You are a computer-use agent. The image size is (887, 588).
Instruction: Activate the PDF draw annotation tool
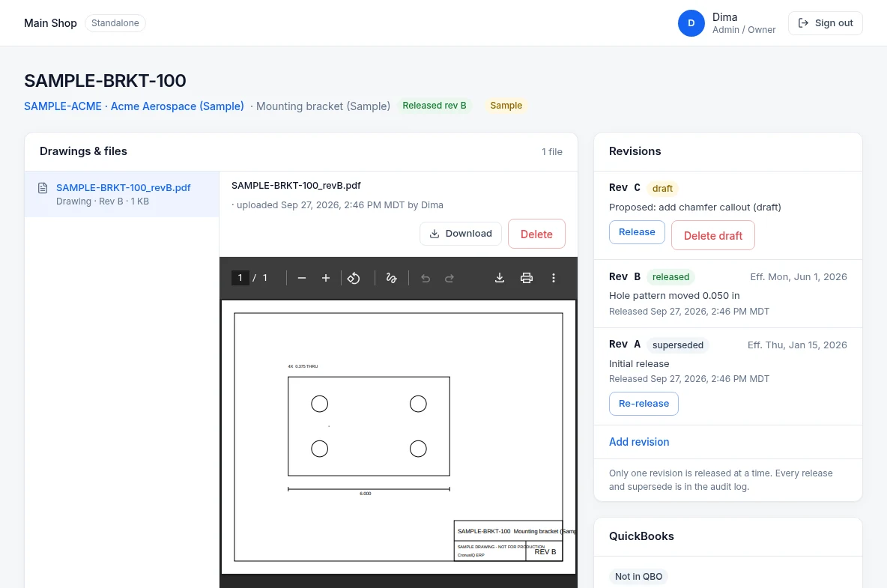[x=392, y=278]
